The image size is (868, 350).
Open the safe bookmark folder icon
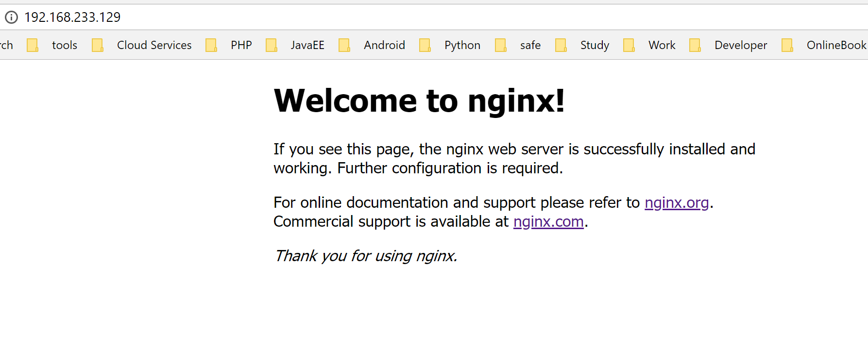point(501,45)
